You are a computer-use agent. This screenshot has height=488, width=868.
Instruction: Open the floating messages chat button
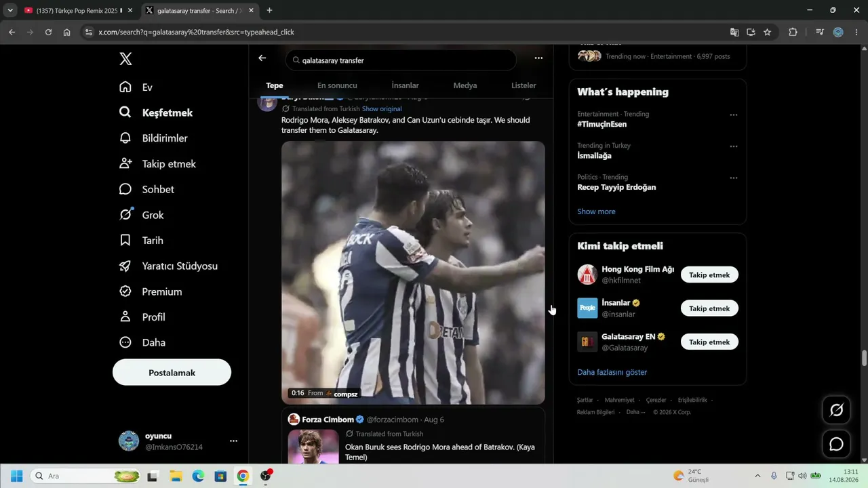[x=837, y=445]
